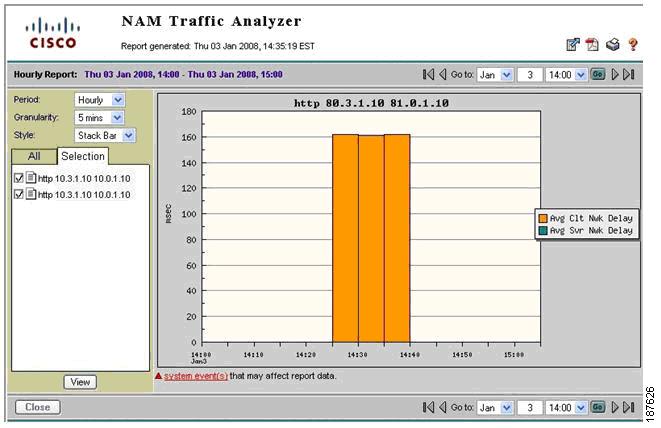
Task: Open the system event(s) link
Action: click(x=196, y=376)
